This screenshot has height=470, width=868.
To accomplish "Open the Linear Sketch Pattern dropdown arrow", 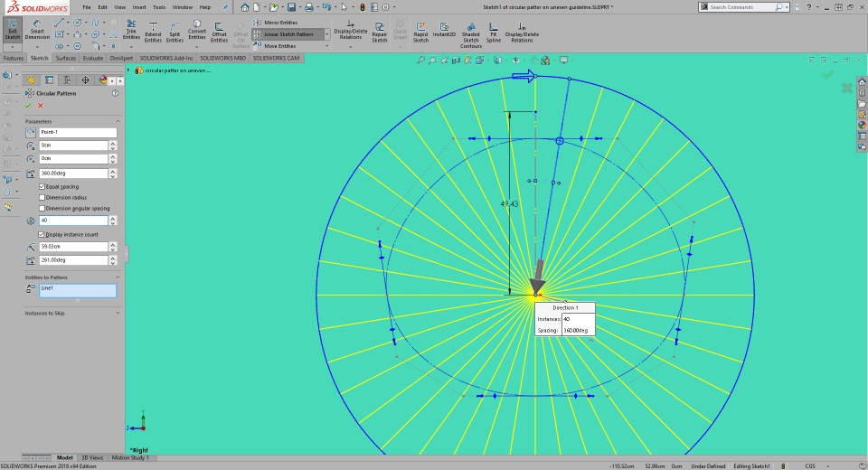I will click(x=327, y=34).
